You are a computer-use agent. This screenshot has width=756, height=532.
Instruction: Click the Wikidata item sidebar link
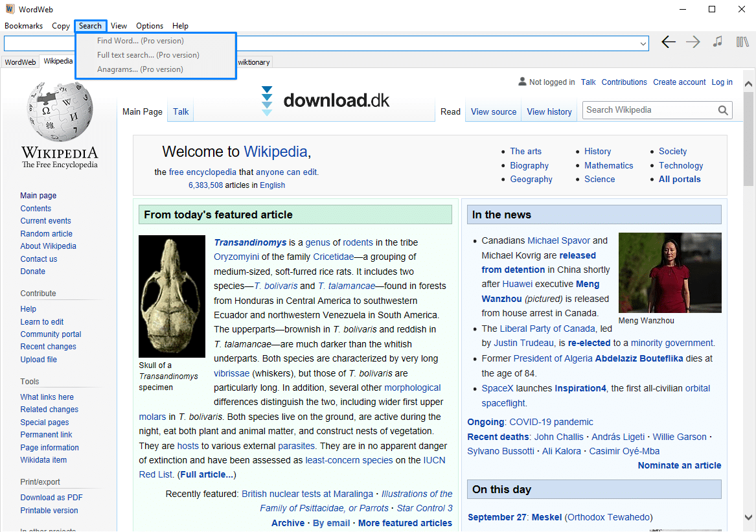coord(43,460)
